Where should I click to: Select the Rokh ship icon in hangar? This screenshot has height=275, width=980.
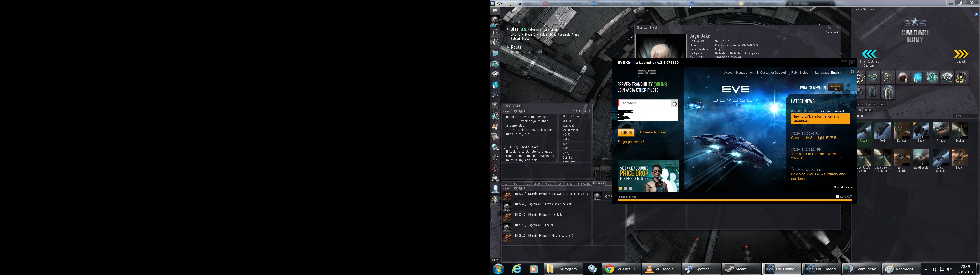pos(882,130)
